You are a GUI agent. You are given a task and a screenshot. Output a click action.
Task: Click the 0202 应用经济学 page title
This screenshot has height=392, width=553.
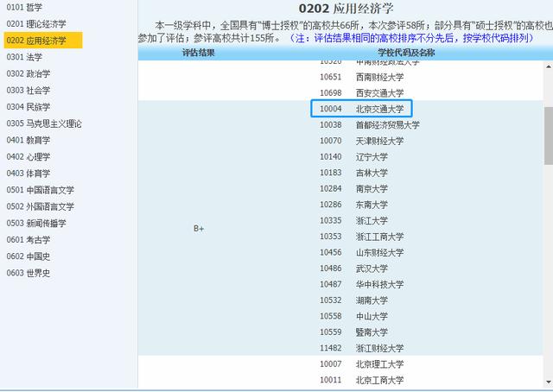click(346, 9)
